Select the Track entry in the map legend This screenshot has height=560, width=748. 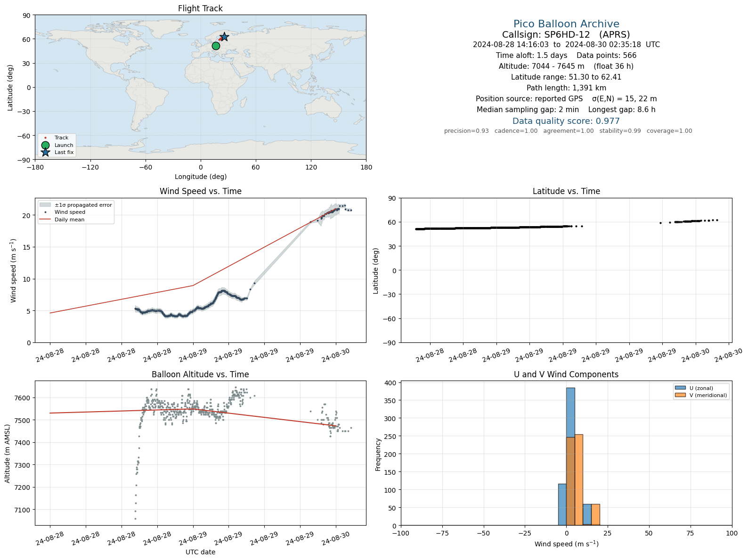tap(57, 138)
